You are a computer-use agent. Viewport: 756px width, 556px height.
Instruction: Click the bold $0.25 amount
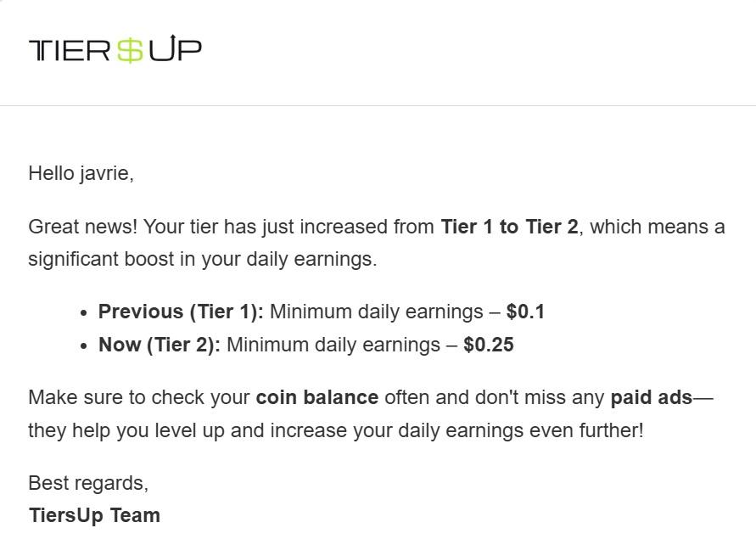tap(489, 345)
